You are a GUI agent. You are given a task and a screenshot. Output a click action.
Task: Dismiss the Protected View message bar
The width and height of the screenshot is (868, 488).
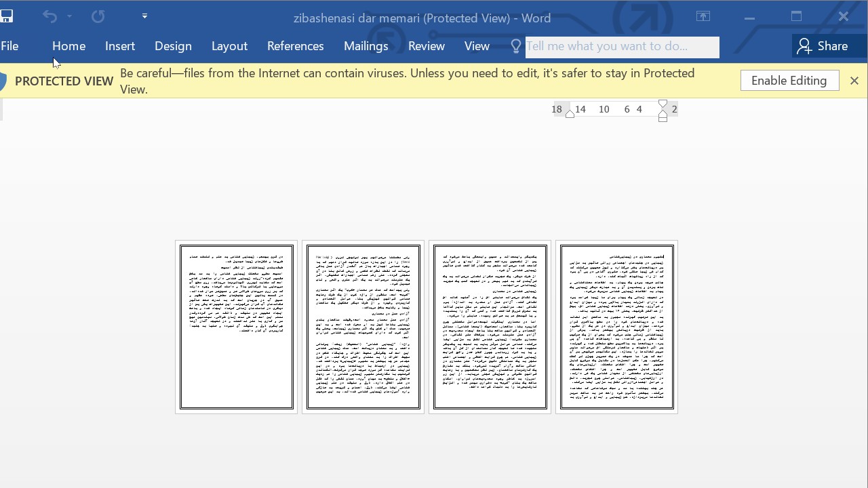tap(854, 81)
